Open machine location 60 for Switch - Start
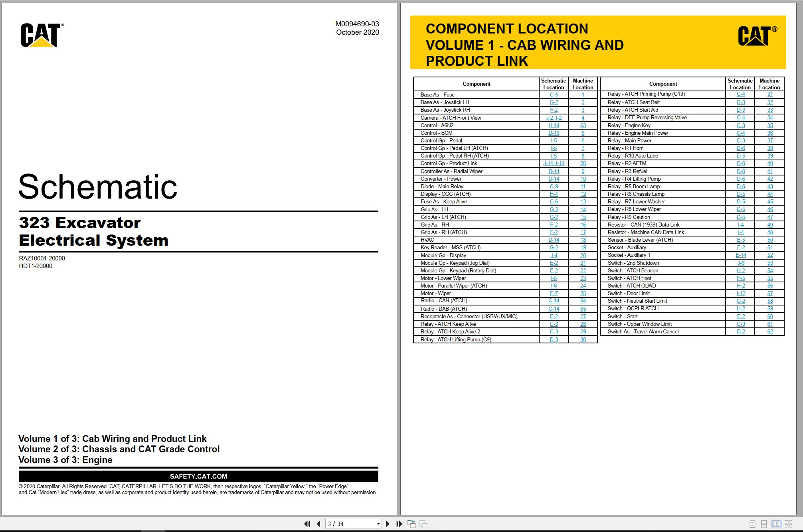Image resolution: width=803 pixels, height=532 pixels. point(770,316)
